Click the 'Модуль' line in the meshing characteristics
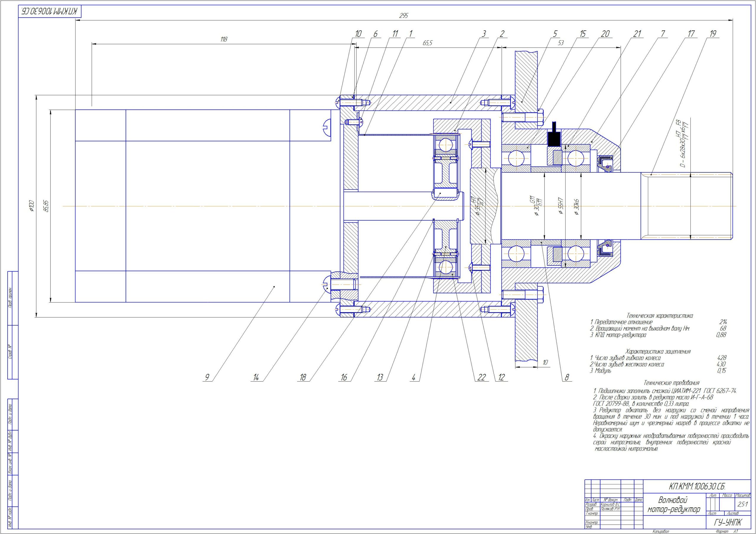This screenshot has width=756, height=534. (601, 371)
